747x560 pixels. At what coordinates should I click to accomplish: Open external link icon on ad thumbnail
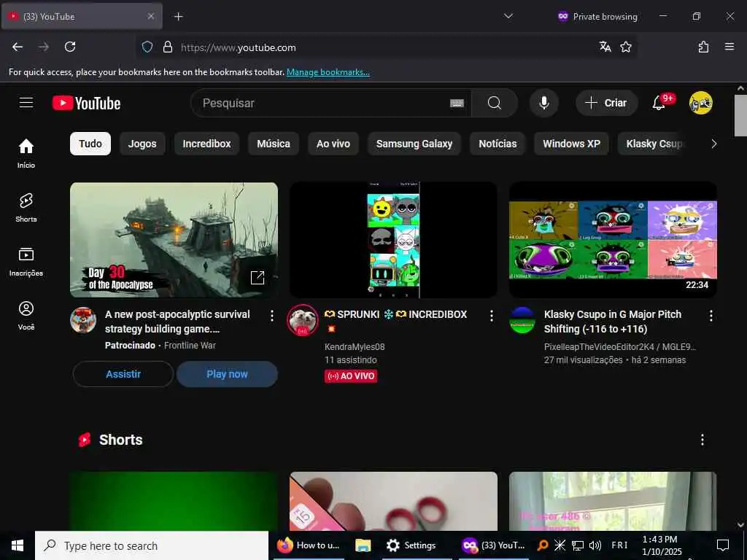tap(258, 277)
